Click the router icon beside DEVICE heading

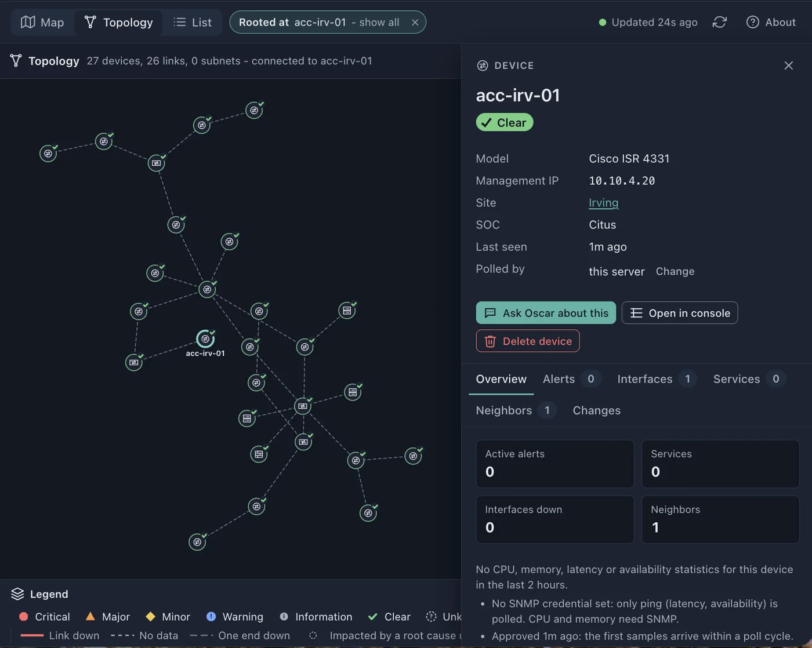[483, 65]
